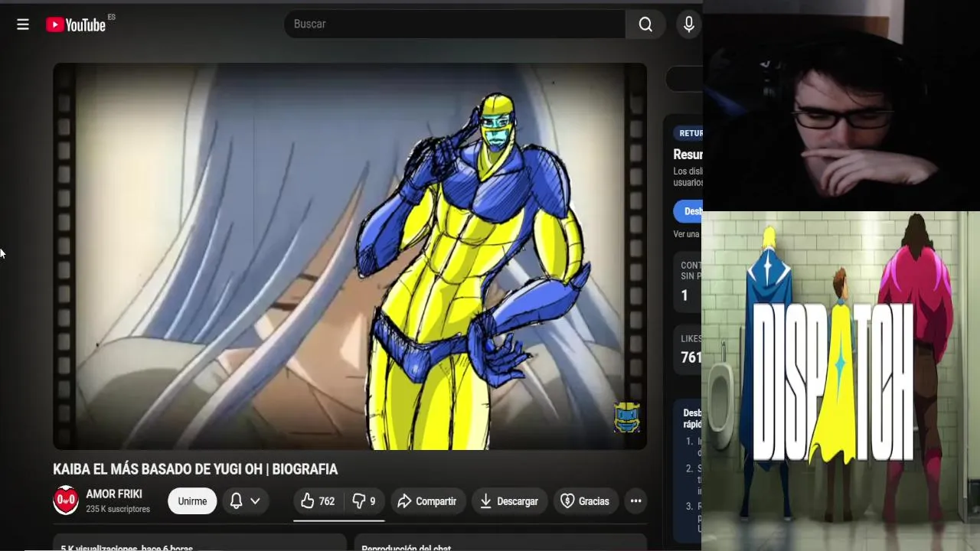The image size is (980, 551).
Task: Dislike the video with thumbs-down 9
Action: pos(364,501)
